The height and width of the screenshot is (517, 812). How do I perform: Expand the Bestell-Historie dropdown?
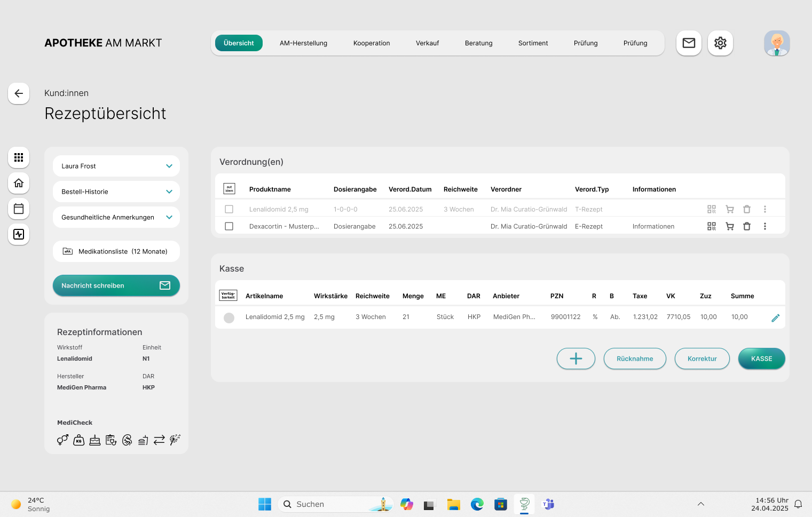pyautogui.click(x=116, y=192)
